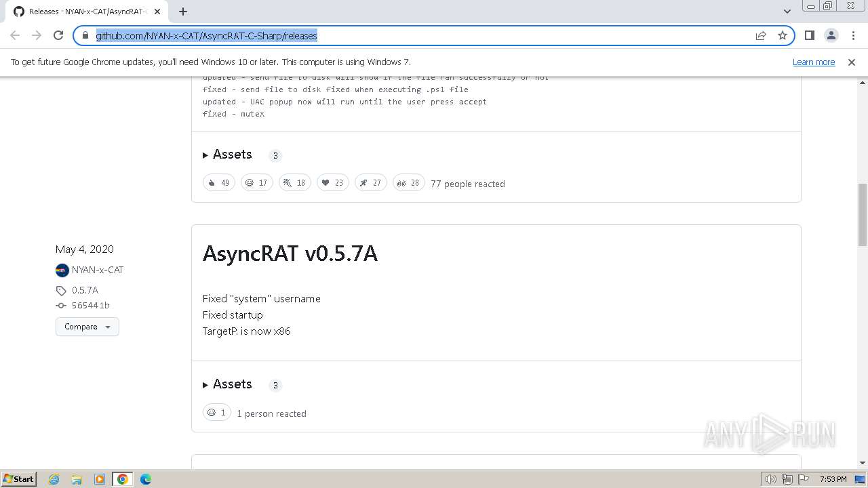Click the eyes reaction with 28
Image resolution: width=868 pixels, height=488 pixels.
coord(409,183)
